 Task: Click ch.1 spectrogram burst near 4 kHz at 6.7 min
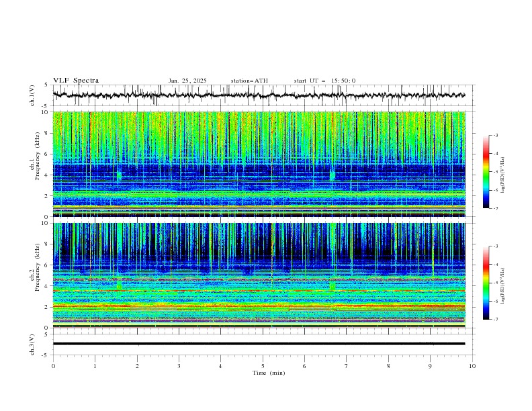[x=332, y=175]
